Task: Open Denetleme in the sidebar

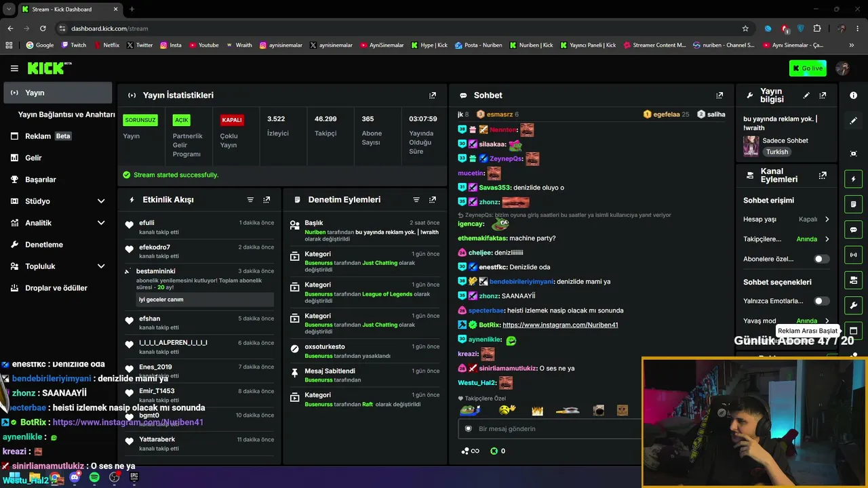Action: click(x=58, y=245)
